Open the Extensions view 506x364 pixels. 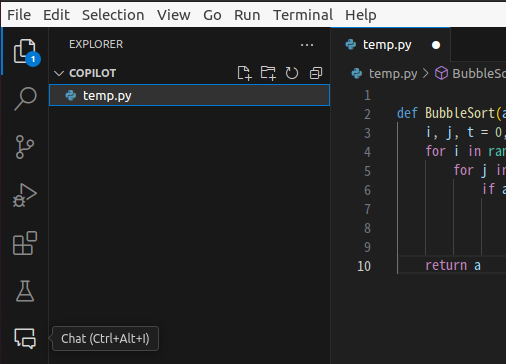tap(25, 243)
